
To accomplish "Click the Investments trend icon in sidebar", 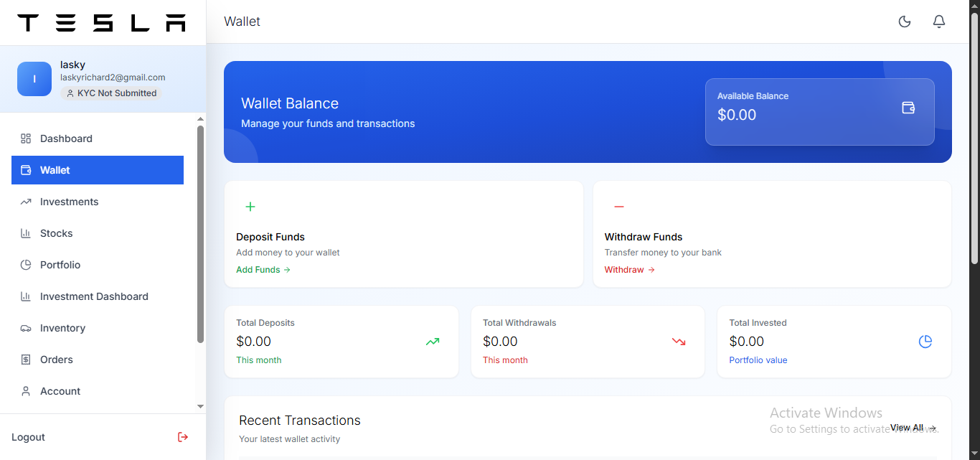I will click(x=26, y=202).
